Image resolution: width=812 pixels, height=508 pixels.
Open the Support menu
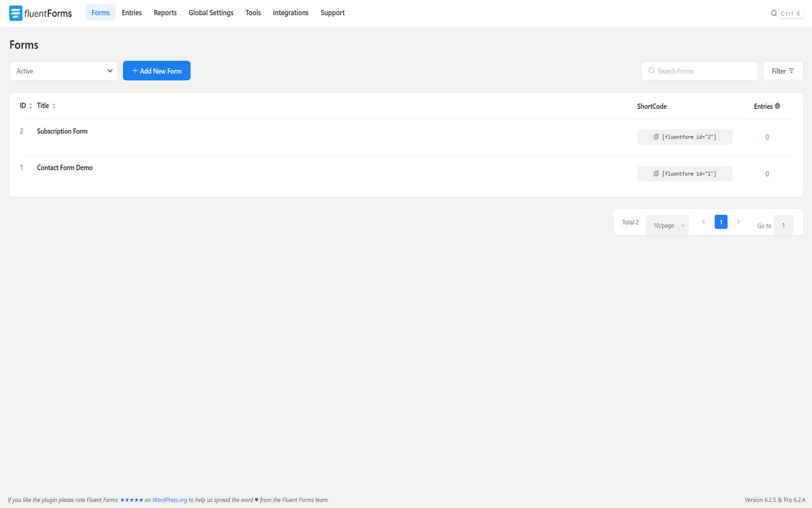(x=332, y=13)
